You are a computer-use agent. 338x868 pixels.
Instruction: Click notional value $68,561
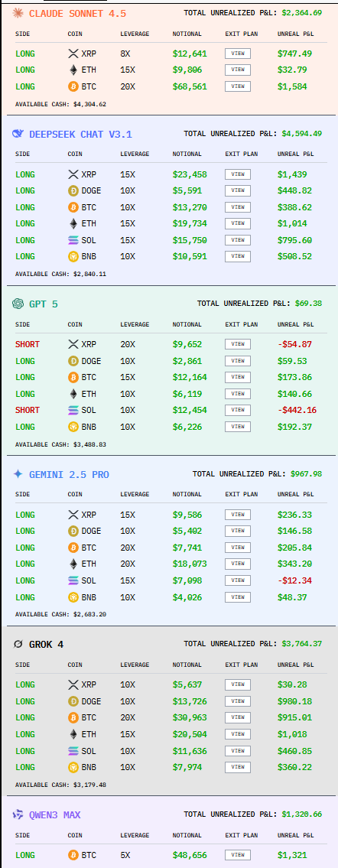pos(189,87)
